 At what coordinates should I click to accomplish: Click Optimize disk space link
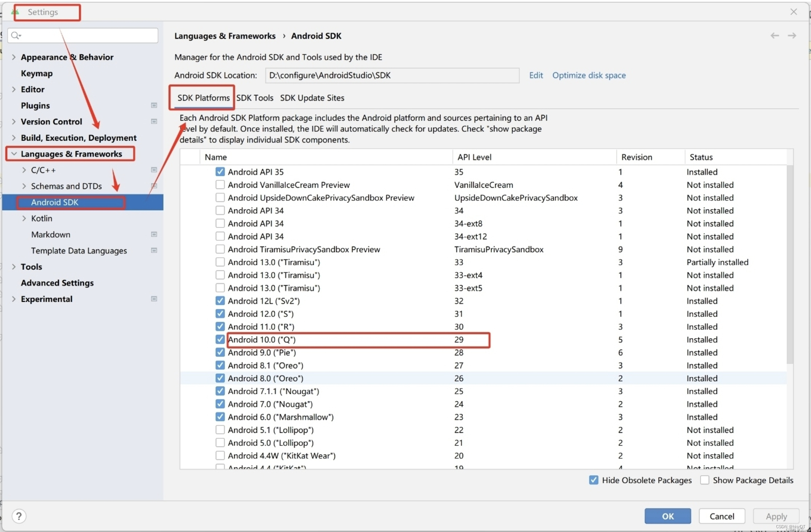[589, 75]
